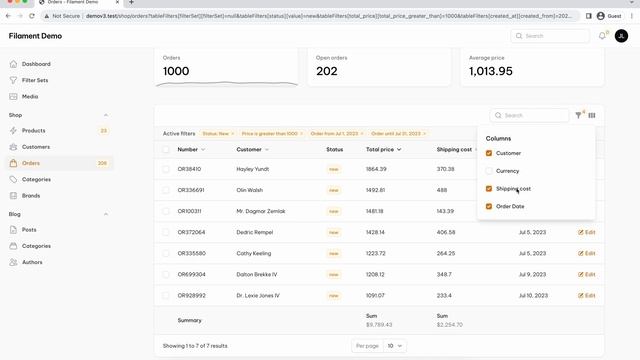Open Filter Sets in the sidebar
The height and width of the screenshot is (360, 640).
point(35,80)
